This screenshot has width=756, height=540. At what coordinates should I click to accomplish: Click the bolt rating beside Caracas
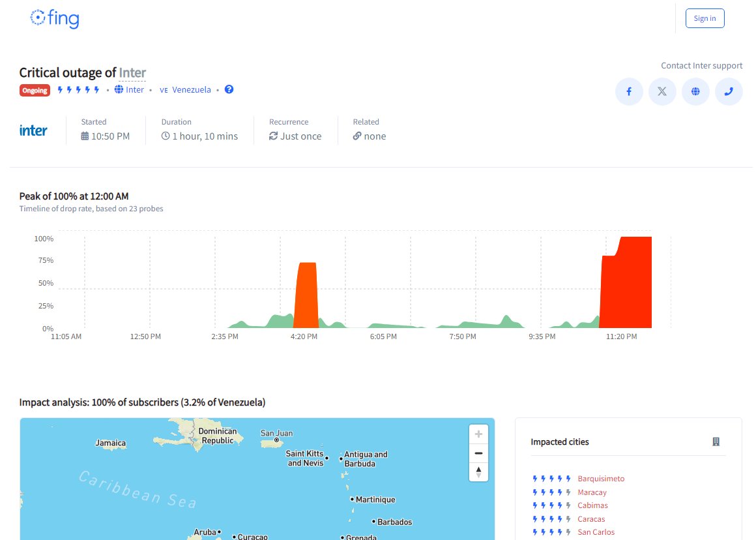[x=551, y=518]
